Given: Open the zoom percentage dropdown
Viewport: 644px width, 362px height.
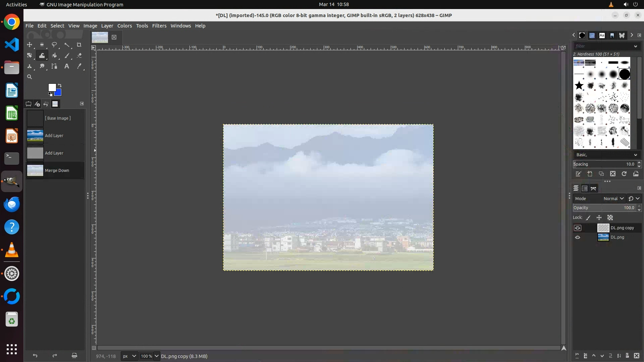Looking at the screenshot, I should click(x=156, y=356).
